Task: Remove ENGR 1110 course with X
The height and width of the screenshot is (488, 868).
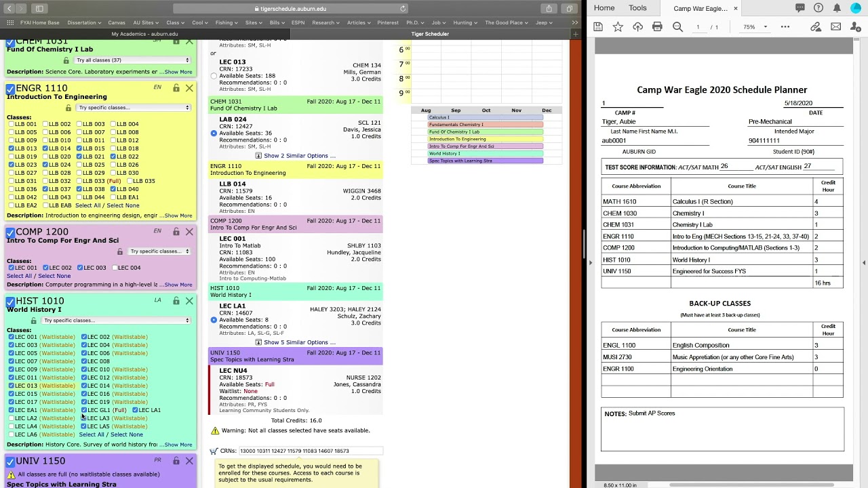Action: [x=189, y=88]
